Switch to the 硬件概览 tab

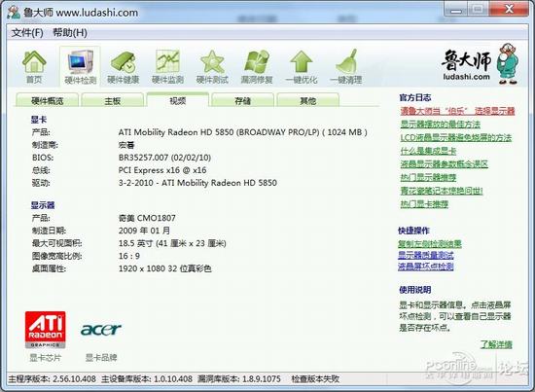click(48, 100)
